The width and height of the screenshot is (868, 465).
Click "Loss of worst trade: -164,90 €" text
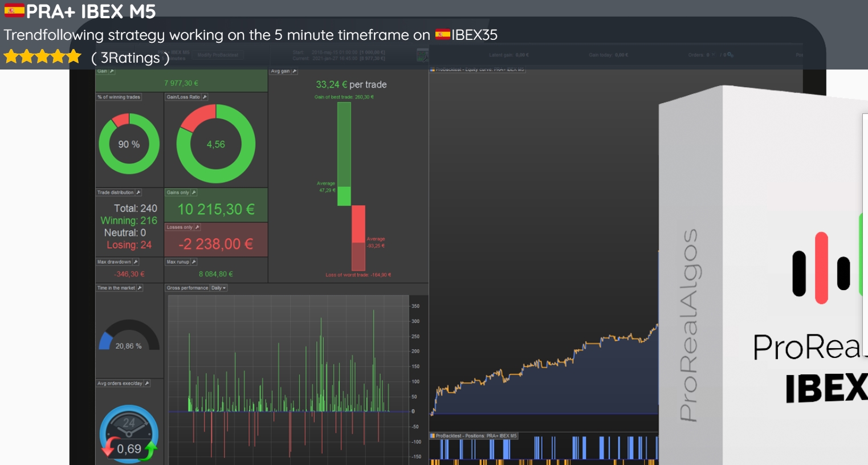pyautogui.click(x=358, y=275)
